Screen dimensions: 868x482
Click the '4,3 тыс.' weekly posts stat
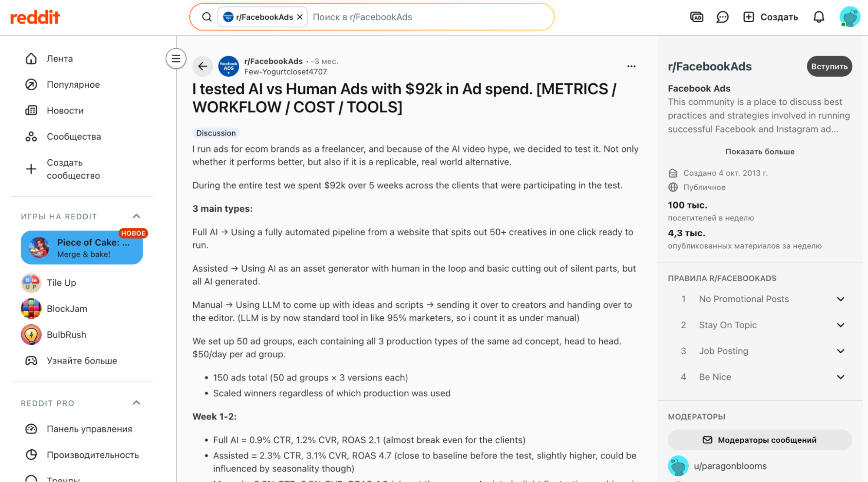point(686,233)
